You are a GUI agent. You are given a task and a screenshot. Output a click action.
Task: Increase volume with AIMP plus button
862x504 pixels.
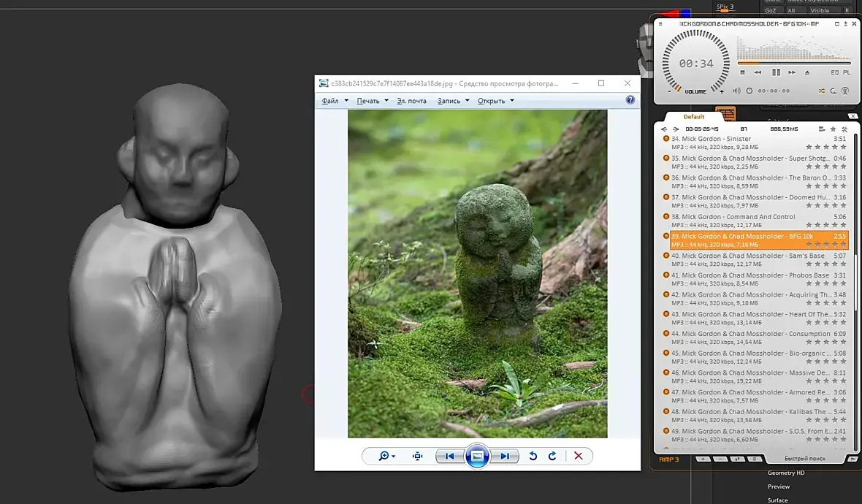(722, 92)
